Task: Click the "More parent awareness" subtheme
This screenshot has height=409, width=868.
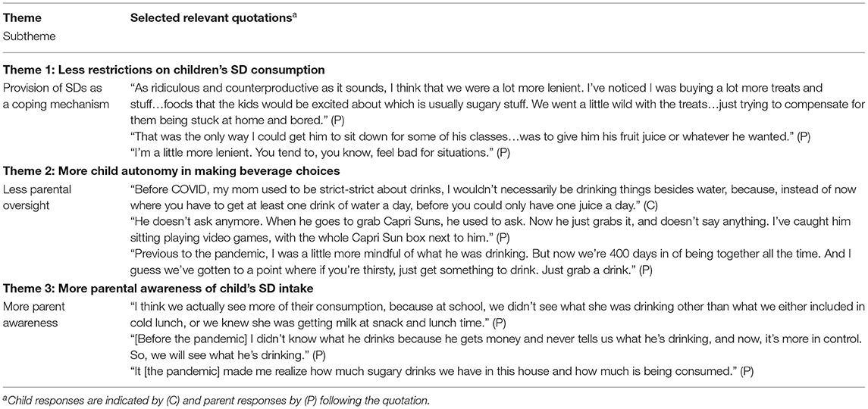Action: click(x=34, y=313)
